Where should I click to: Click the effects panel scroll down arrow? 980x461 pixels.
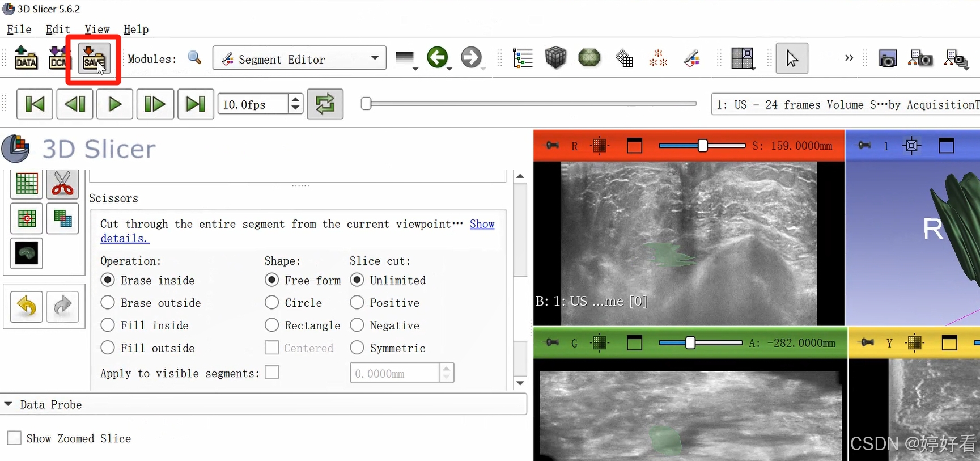(x=520, y=383)
